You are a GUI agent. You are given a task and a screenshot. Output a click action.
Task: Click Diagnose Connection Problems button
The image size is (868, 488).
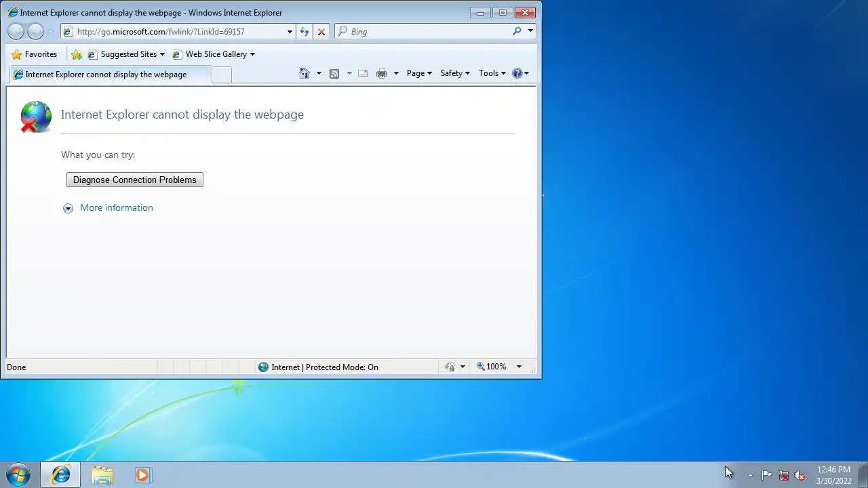pos(135,180)
